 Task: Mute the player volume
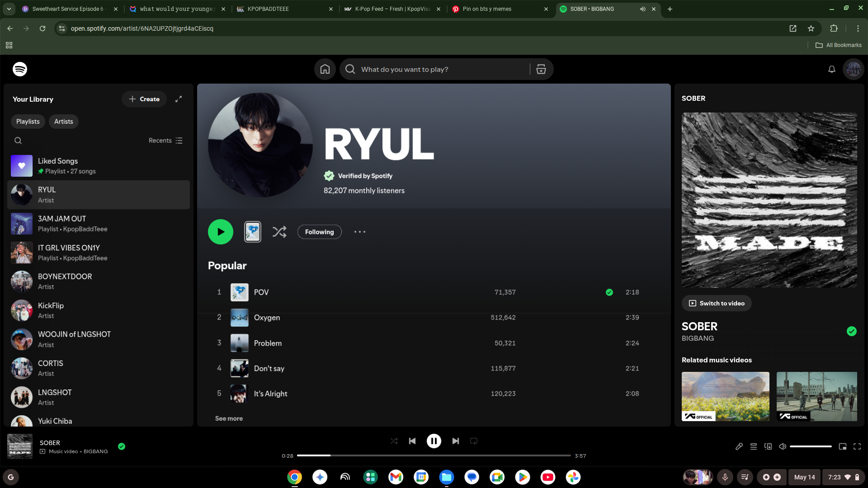pos(783,446)
